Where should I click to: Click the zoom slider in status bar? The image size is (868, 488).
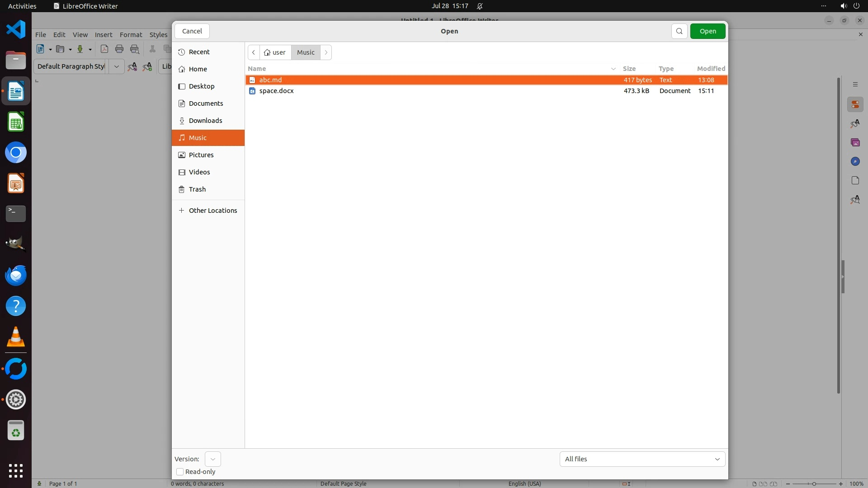814,483
